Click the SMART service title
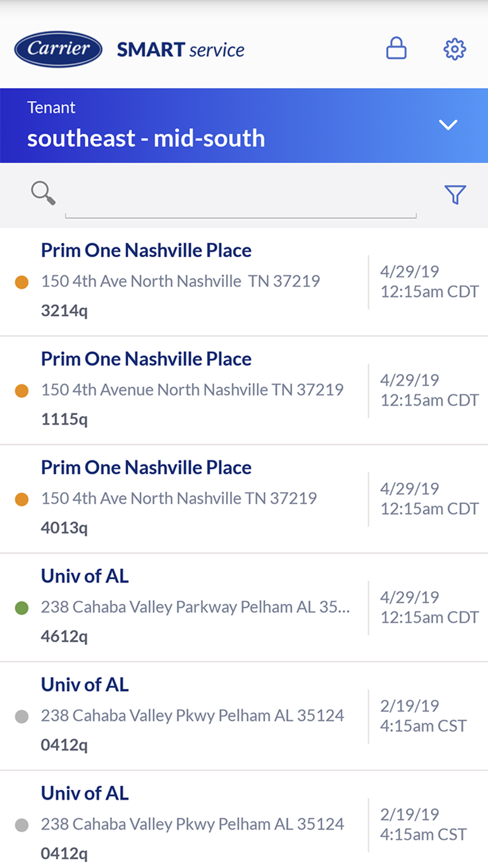Viewport: 488px width, 868px height. 180,50
